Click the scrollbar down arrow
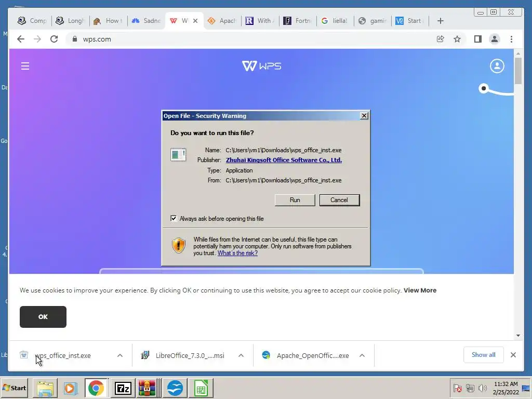Screen dimensions: 532x399 click(x=518, y=336)
